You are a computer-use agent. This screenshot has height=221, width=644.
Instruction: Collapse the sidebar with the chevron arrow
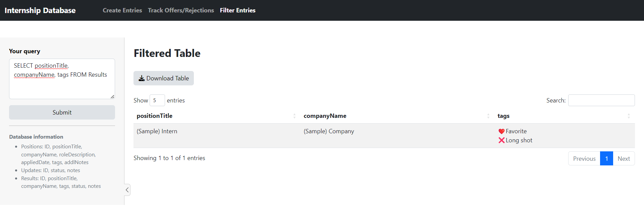tap(127, 190)
